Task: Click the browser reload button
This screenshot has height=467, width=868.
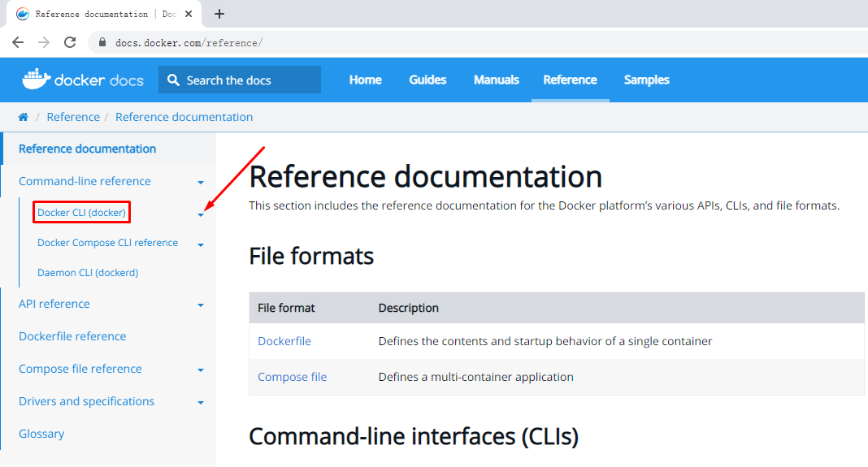Action: point(70,42)
